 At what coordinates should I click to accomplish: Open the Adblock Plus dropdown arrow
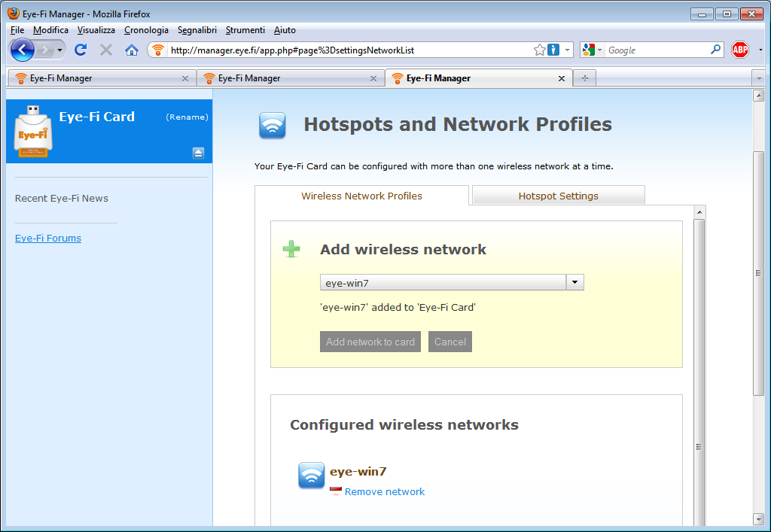tap(760, 50)
